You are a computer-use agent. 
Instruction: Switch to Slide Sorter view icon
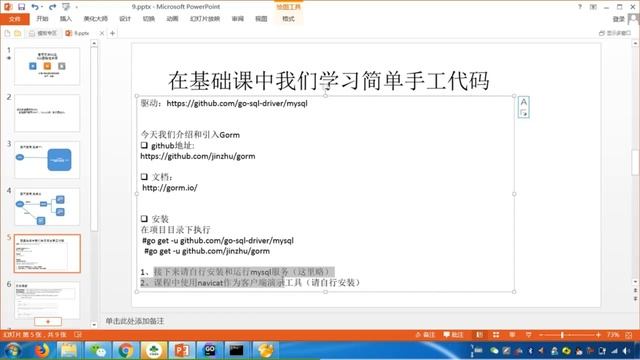(496, 335)
